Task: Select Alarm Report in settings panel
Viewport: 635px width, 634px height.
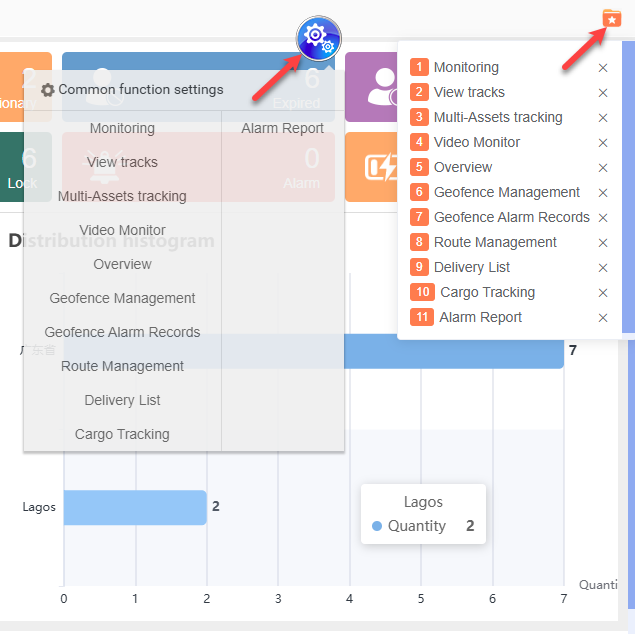Action: click(282, 128)
